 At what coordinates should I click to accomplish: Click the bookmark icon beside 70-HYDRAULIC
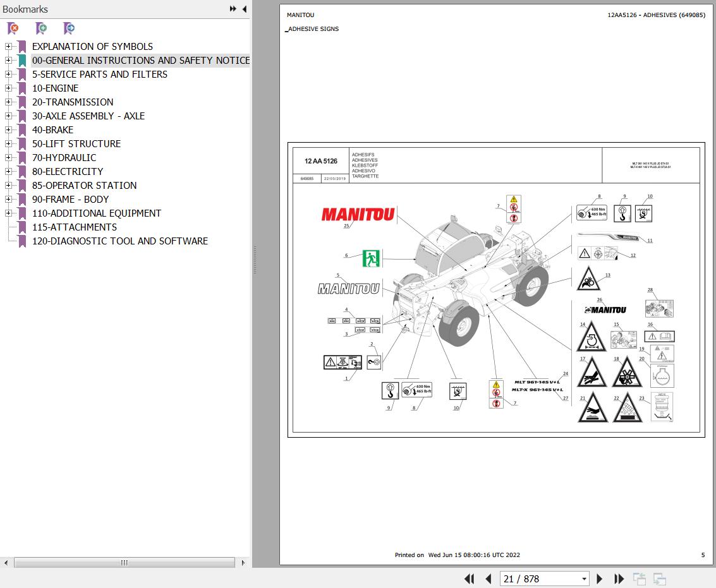click(x=22, y=157)
